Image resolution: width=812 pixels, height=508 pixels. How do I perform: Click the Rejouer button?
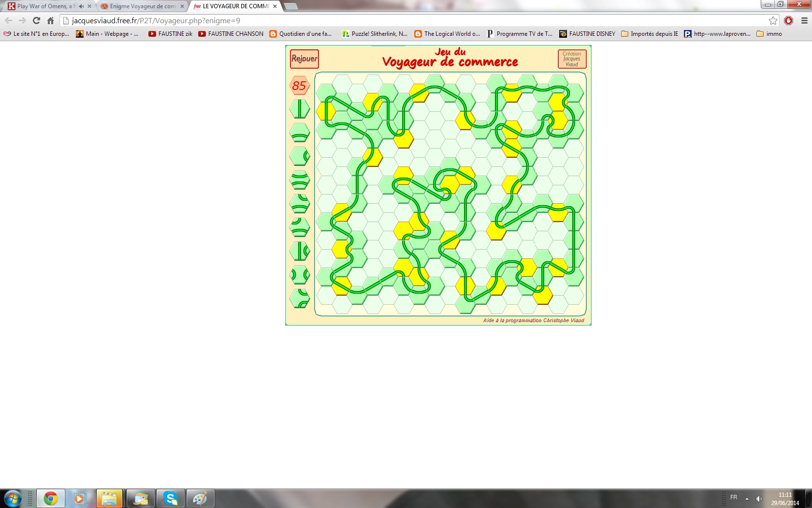pos(304,59)
